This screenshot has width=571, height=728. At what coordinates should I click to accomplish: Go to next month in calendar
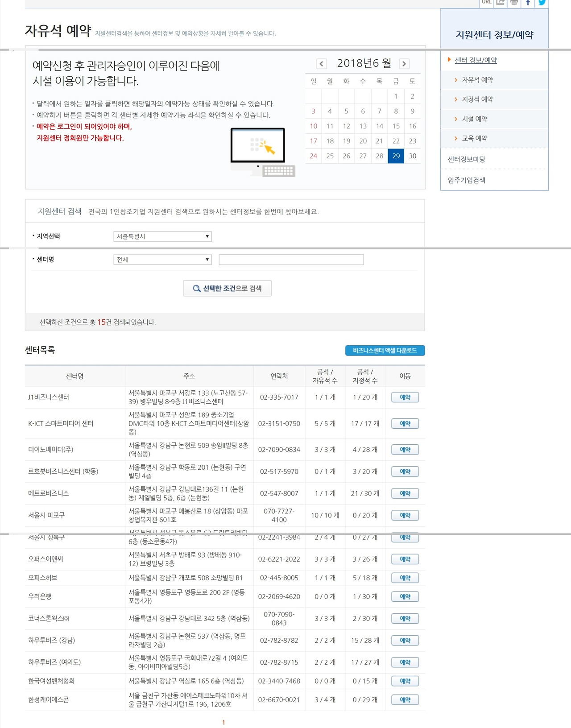click(404, 64)
